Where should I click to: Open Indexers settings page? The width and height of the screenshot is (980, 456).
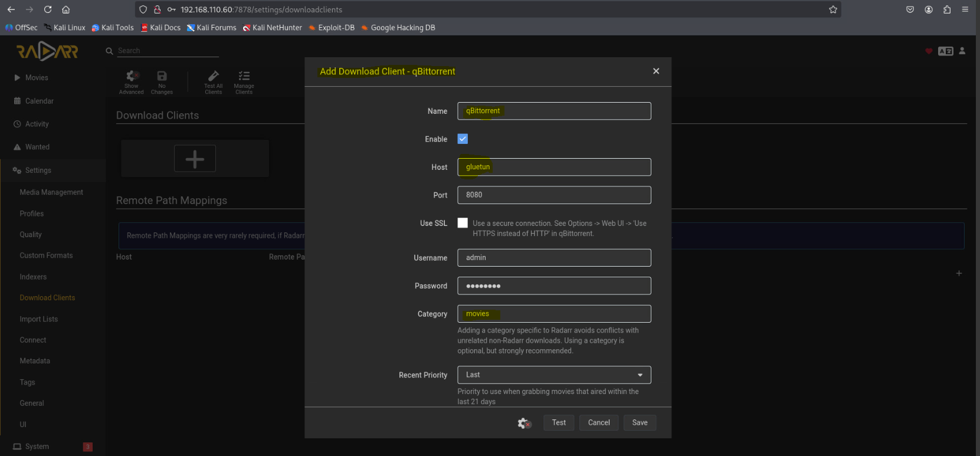pos(33,277)
